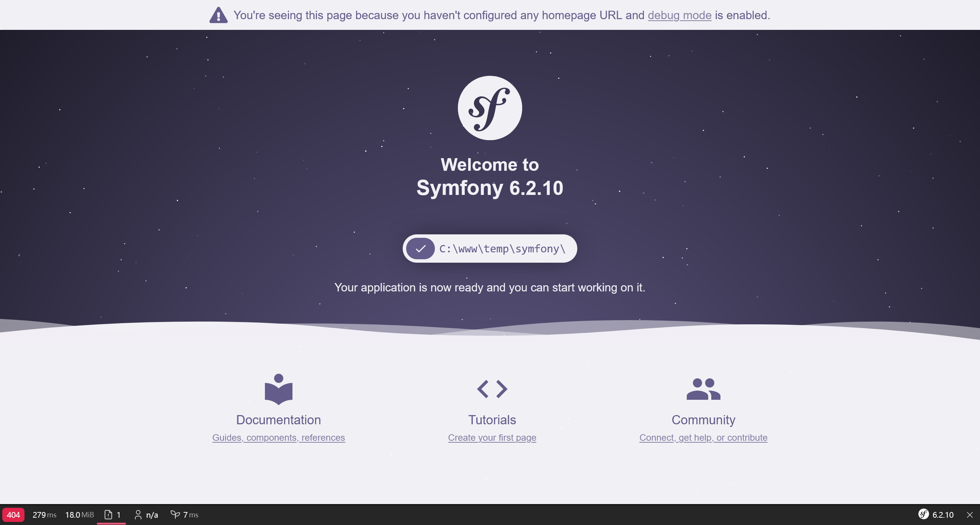Click the Tutorials heading
The height and width of the screenshot is (525, 980).
(x=492, y=420)
